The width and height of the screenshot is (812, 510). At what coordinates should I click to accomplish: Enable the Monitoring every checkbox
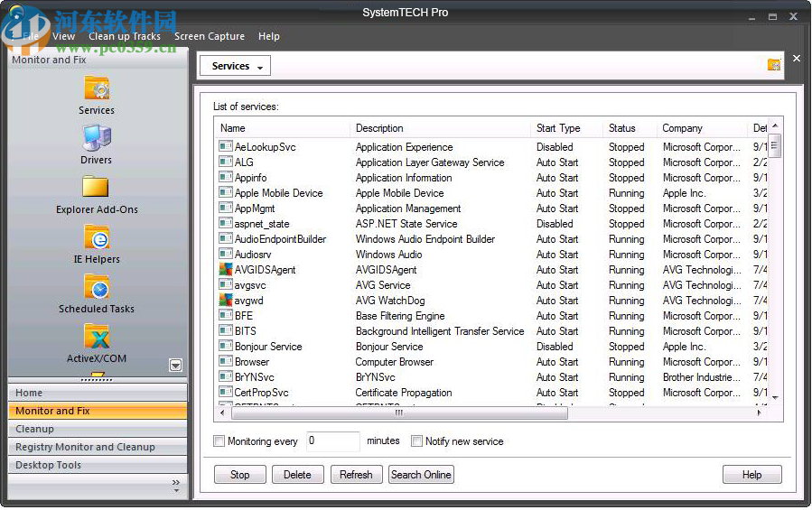pyautogui.click(x=219, y=441)
